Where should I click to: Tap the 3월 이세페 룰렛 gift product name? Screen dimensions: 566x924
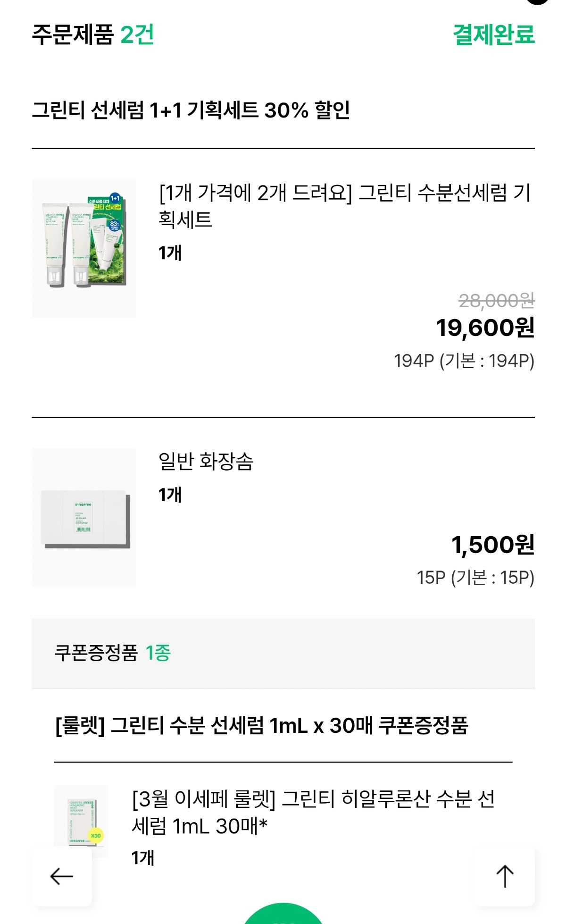(x=313, y=812)
